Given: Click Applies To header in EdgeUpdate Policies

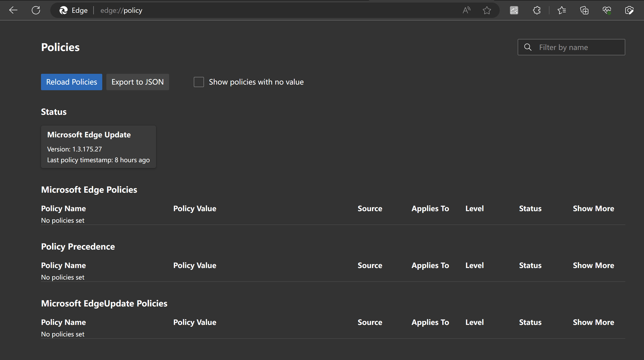Looking at the screenshot, I should [x=430, y=322].
